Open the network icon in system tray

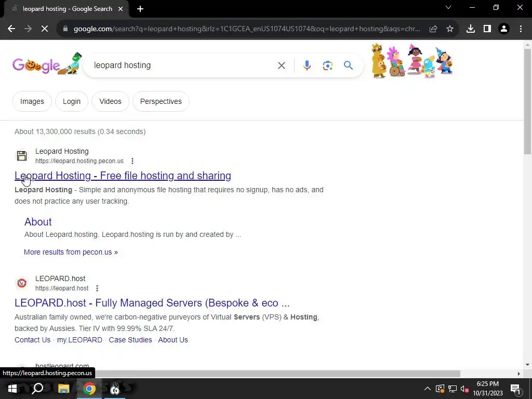click(x=453, y=389)
